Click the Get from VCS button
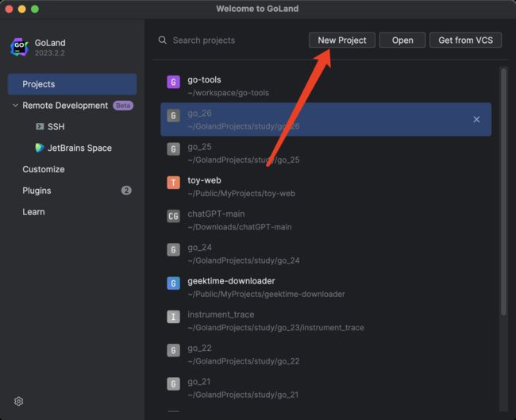Viewport: 516px width, 420px height. point(466,40)
